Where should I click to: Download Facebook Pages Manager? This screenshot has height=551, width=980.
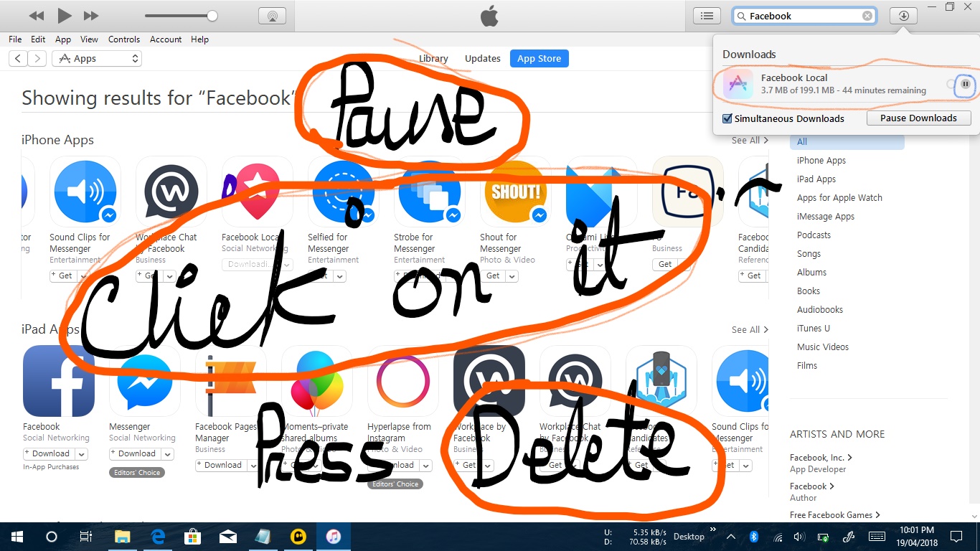pos(221,465)
